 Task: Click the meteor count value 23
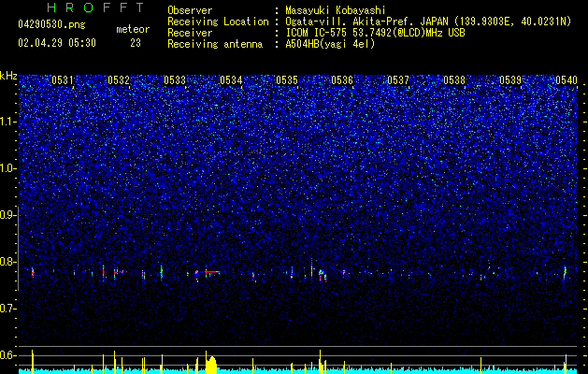click(136, 43)
